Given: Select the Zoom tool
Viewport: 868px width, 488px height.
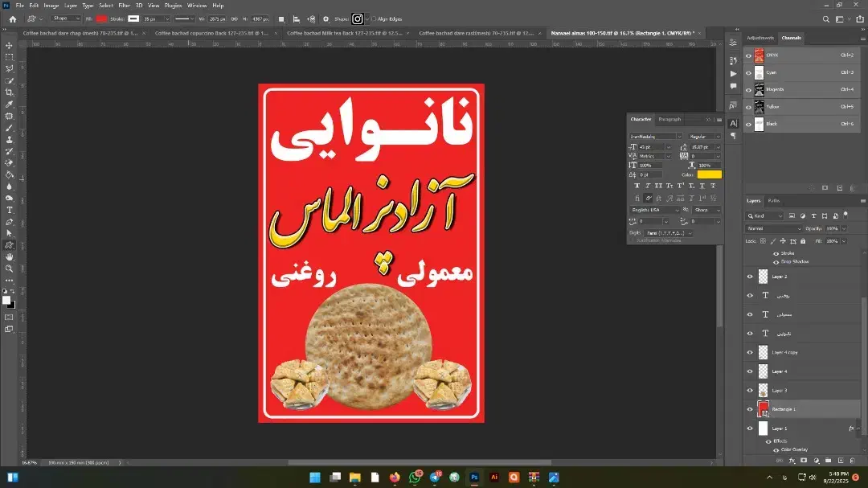Looking at the screenshot, I should 9,269.
